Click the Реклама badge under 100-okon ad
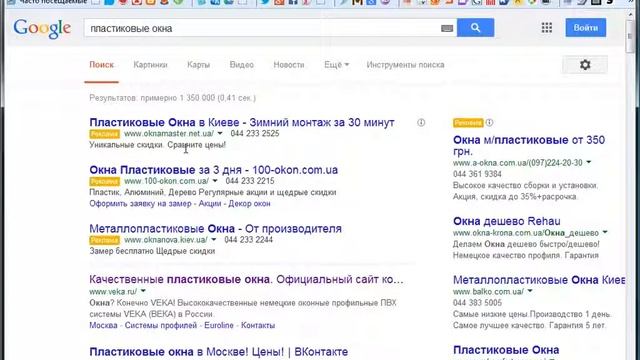 tap(104, 181)
